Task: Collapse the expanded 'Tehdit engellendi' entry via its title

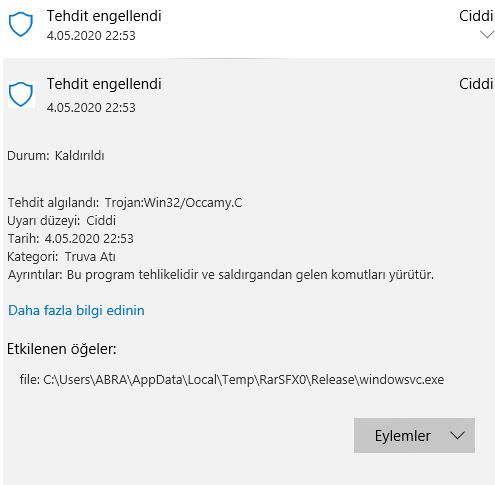Action: [x=104, y=84]
